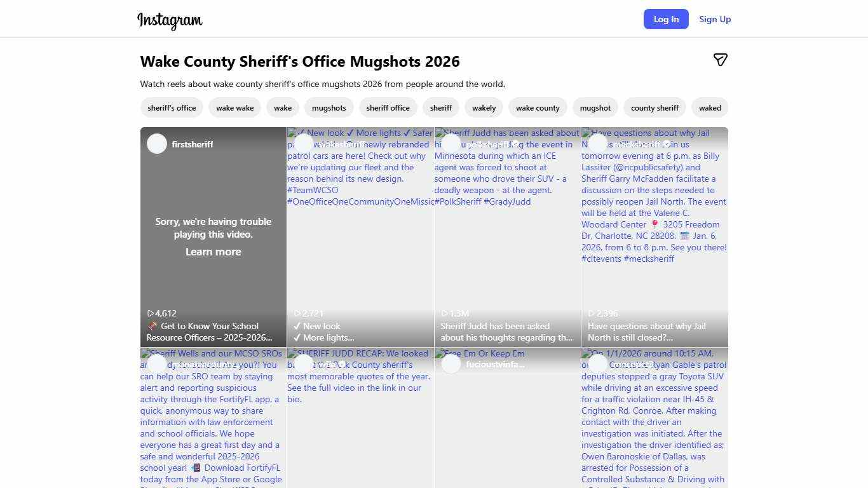Select the county sheriff tag
This screenshot has width=868, height=488.
click(654, 107)
